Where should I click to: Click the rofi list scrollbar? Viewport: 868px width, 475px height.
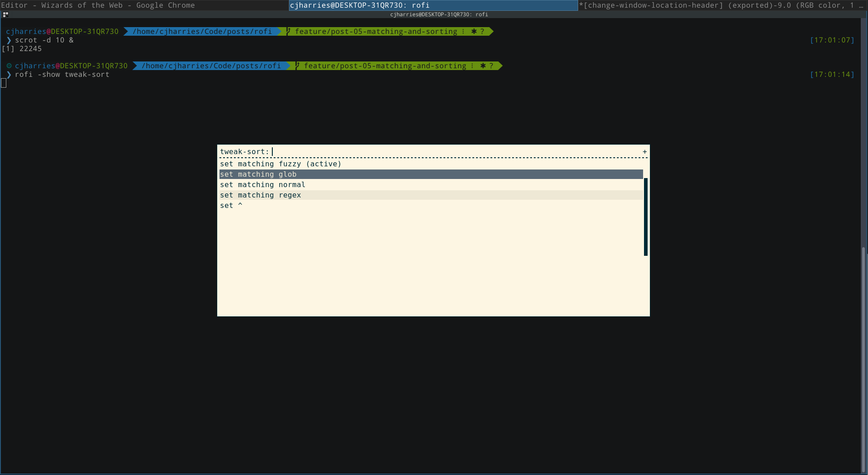pos(646,217)
